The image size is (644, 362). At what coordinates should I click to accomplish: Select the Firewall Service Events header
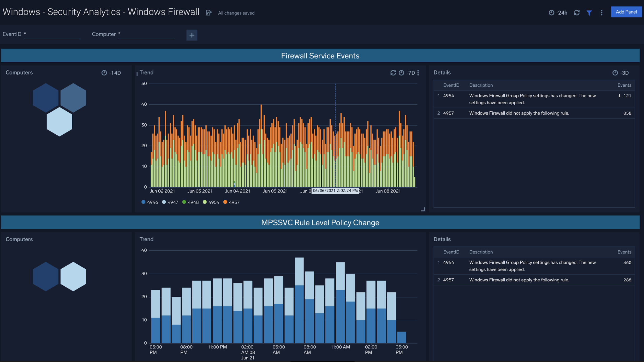pos(320,55)
